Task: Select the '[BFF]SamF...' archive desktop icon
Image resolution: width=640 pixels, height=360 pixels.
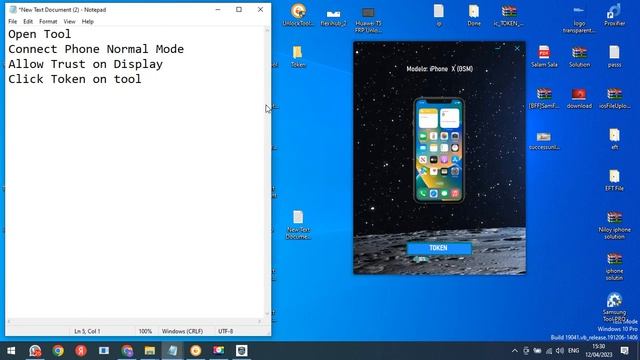Action: tap(544, 98)
